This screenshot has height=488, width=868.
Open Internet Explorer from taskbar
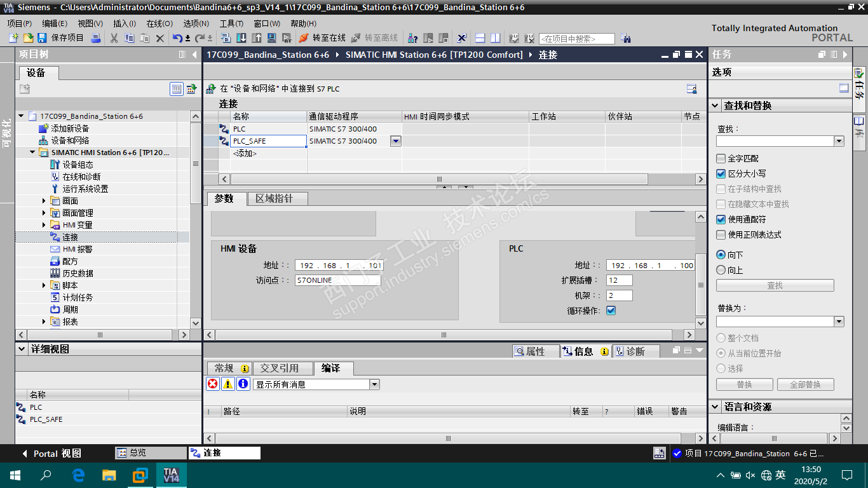tap(79, 475)
